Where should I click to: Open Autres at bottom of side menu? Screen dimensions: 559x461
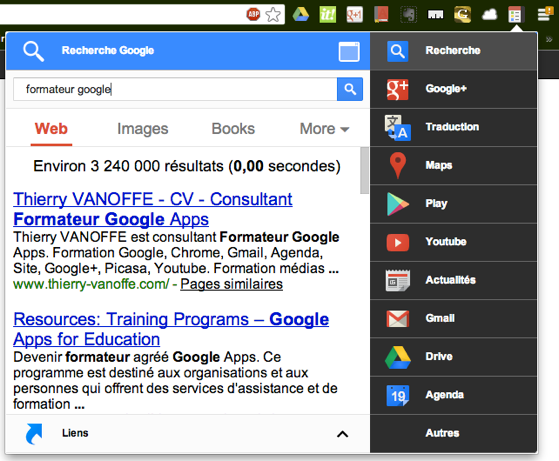pyautogui.click(x=453, y=434)
